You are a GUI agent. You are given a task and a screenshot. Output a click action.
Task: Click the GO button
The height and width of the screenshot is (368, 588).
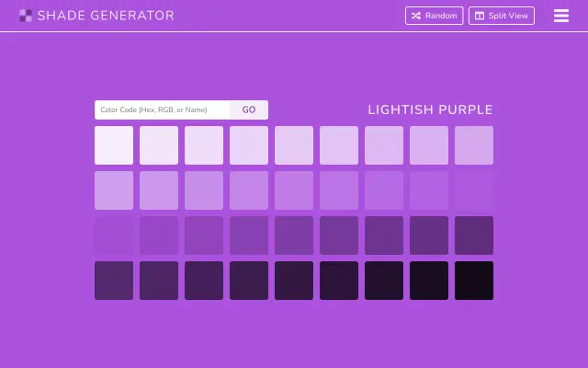(249, 109)
